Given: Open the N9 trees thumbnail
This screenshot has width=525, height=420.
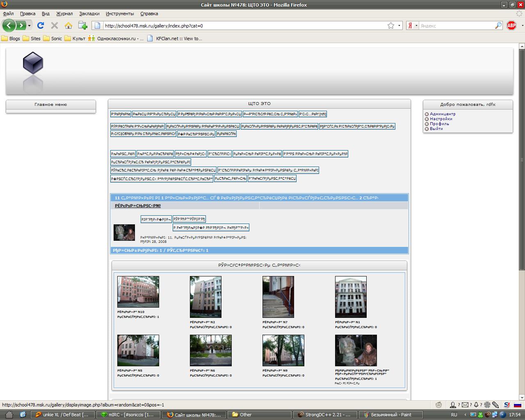Looking at the screenshot, I should click(x=283, y=350).
